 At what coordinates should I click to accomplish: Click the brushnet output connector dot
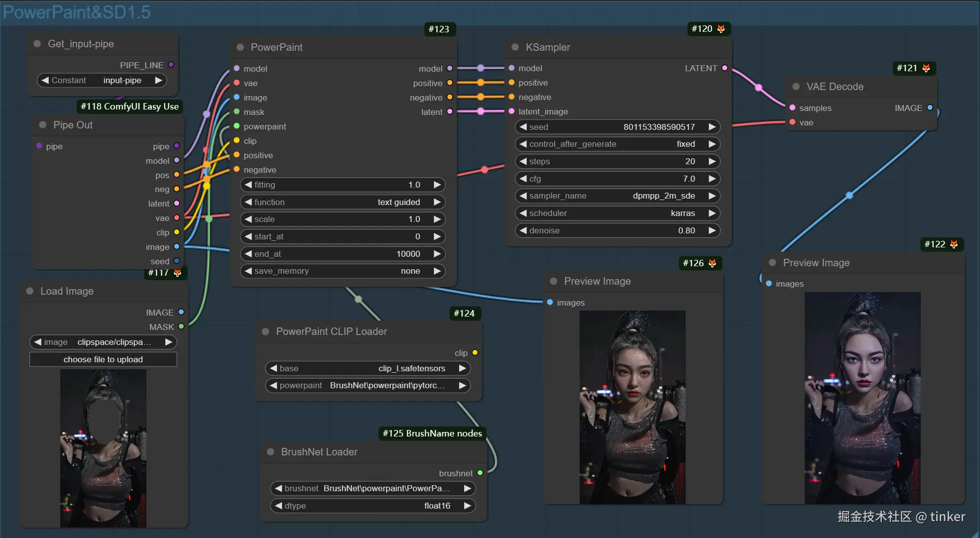[x=480, y=473]
